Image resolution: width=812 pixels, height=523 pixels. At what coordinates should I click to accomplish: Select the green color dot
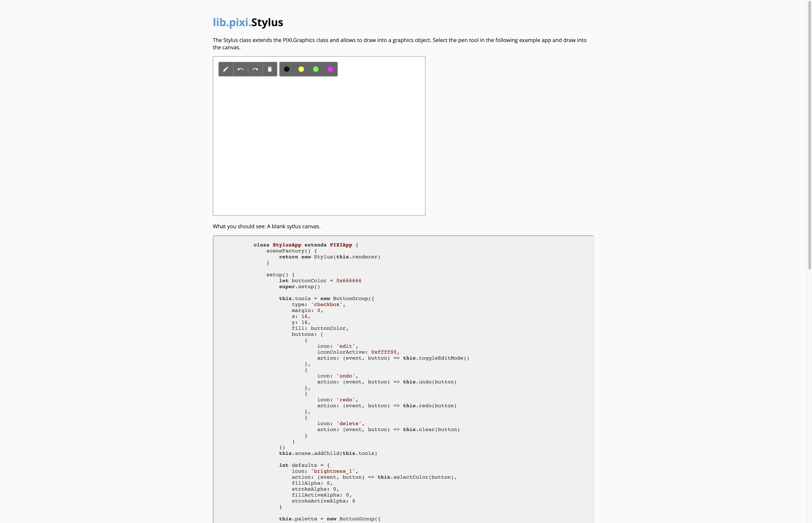point(316,69)
